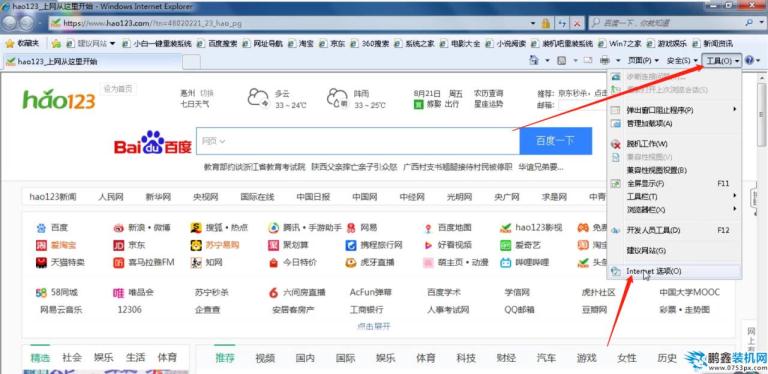Expand sites list with 点击展开
This screenshot has height=374, width=768.
[x=374, y=326]
